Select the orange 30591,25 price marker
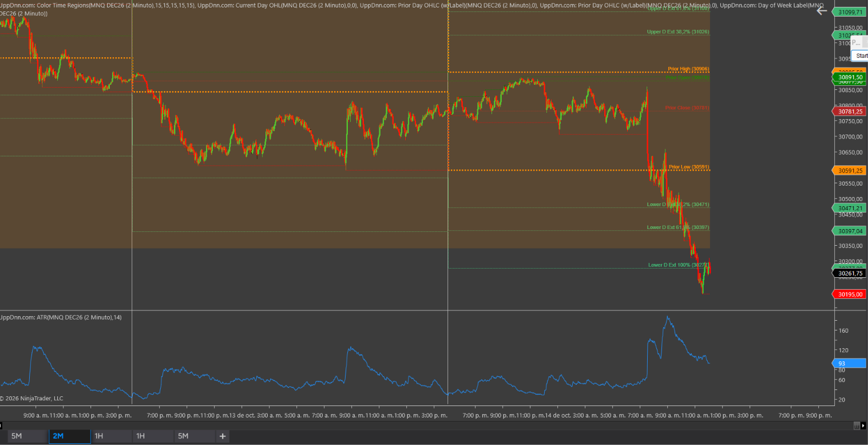 coord(849,170)
